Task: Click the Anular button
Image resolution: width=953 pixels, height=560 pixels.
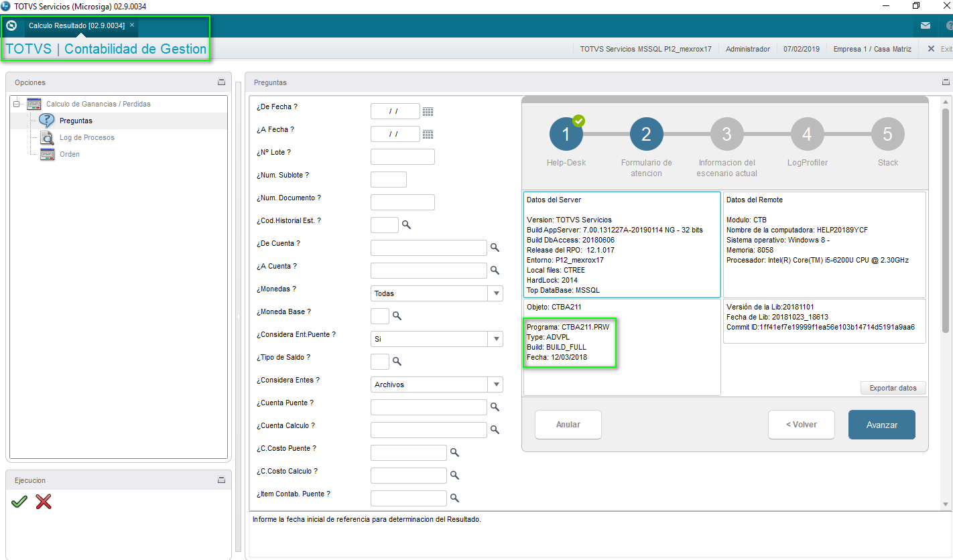Action: [568, 425]
